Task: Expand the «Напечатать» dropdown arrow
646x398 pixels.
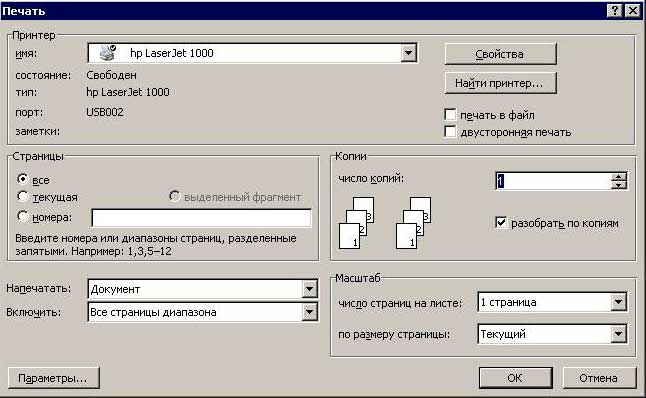Action: point(309,289)
